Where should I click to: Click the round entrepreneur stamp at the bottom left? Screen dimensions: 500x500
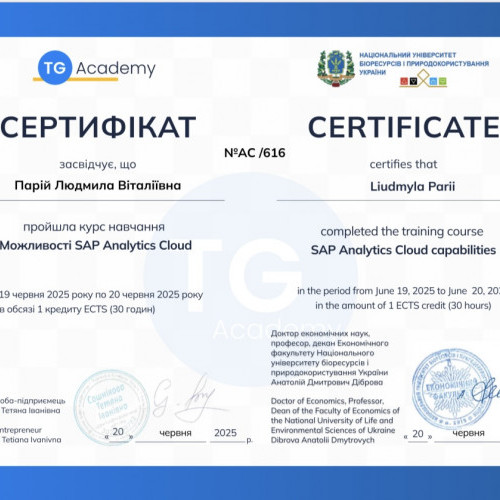pos(112,407)
